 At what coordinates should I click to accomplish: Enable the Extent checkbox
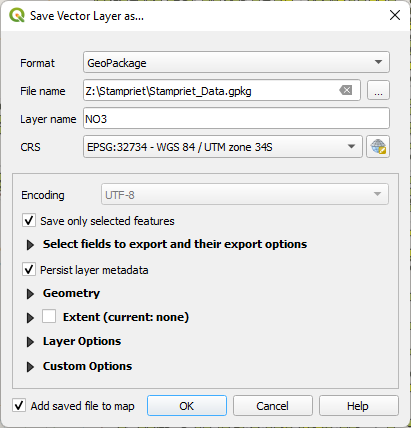coord(49,316)
